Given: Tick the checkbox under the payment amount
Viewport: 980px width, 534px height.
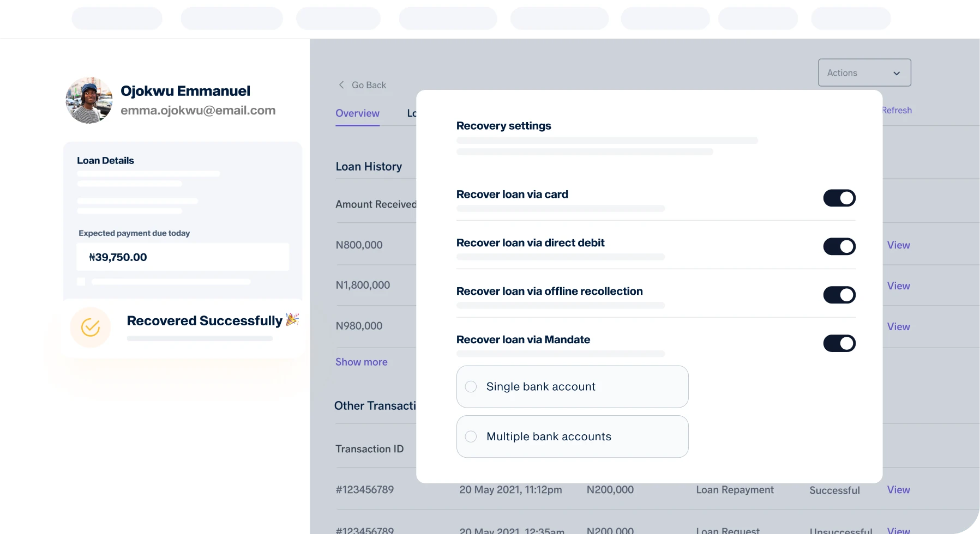Looking at the screenshot, I should pyautogui.click(x=81, y=282).
